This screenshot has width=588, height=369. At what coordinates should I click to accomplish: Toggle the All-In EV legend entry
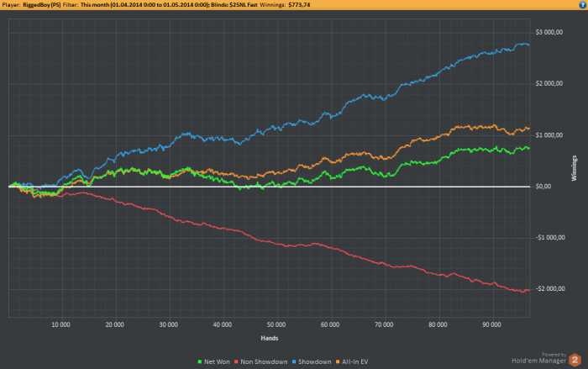click(x=352, y=362)
